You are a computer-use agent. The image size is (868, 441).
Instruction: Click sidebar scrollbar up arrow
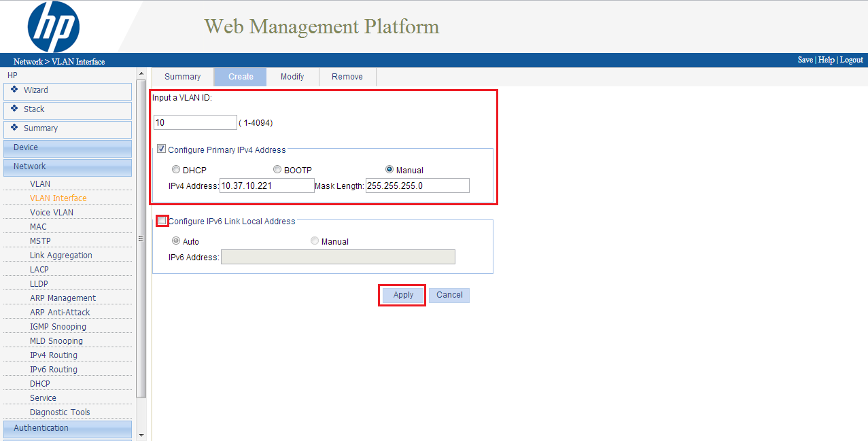[141, 73]
